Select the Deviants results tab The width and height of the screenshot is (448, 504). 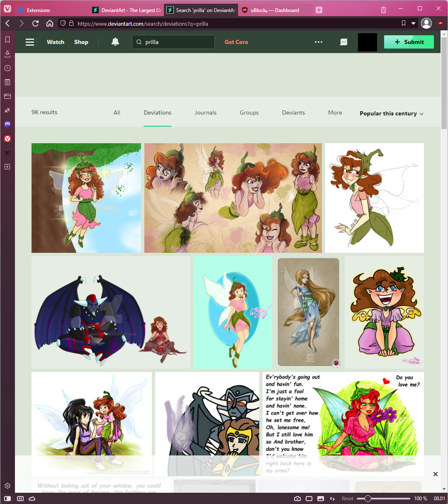(x=294, y=113)
